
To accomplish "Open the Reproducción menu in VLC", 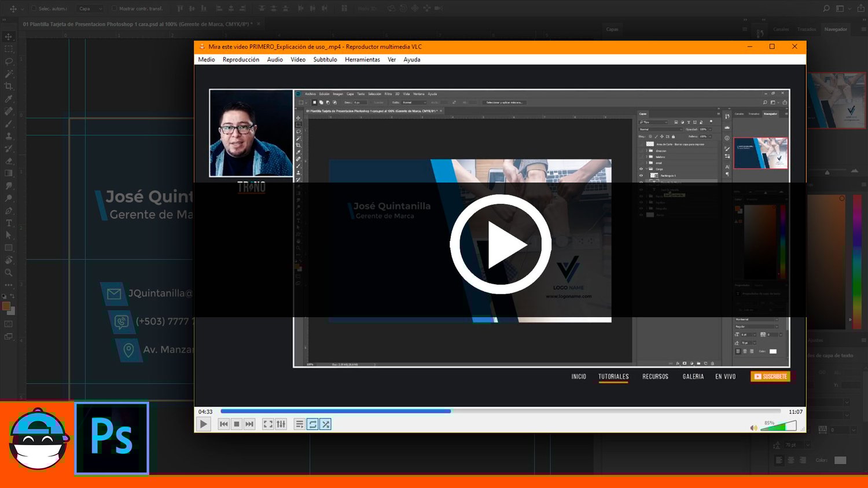I will point(241,60).
